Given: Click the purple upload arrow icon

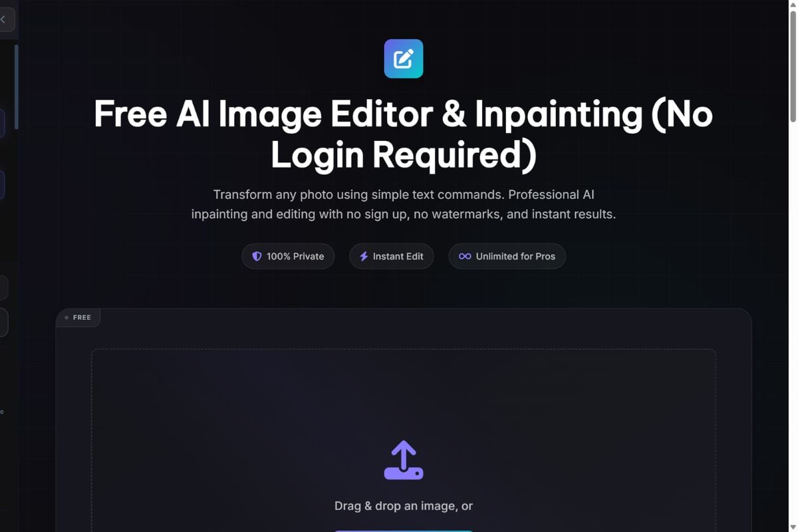Looking at the screenshot, I should (x=404, y=460).
